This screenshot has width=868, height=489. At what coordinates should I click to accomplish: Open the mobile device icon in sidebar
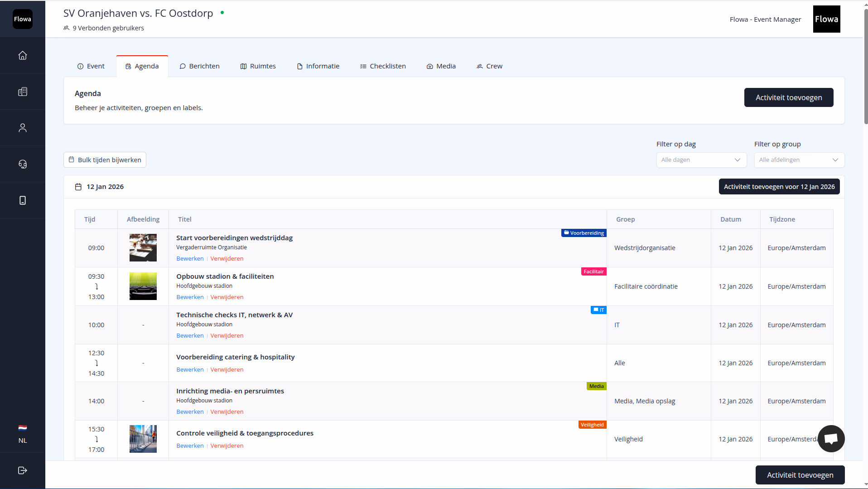click(23, 200)
